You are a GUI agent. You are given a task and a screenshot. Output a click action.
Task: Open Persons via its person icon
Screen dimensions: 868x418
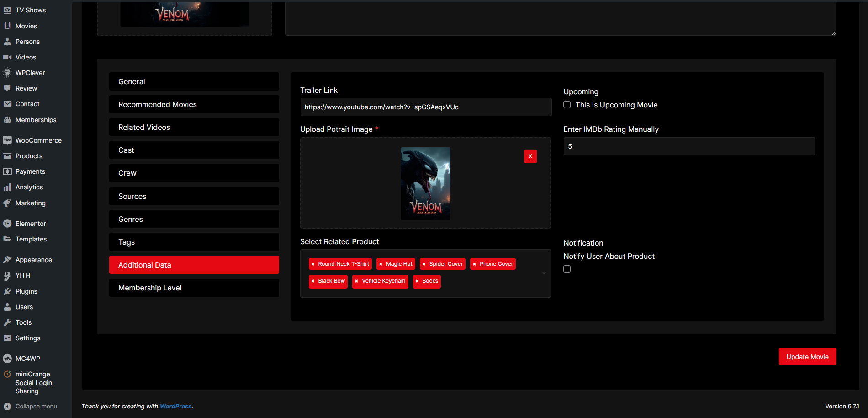(7, 42)
